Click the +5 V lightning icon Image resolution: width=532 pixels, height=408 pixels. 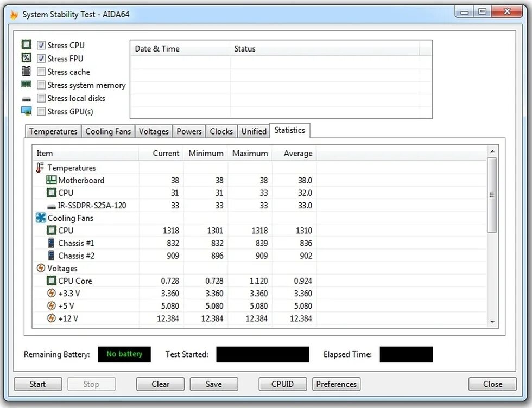51,305
